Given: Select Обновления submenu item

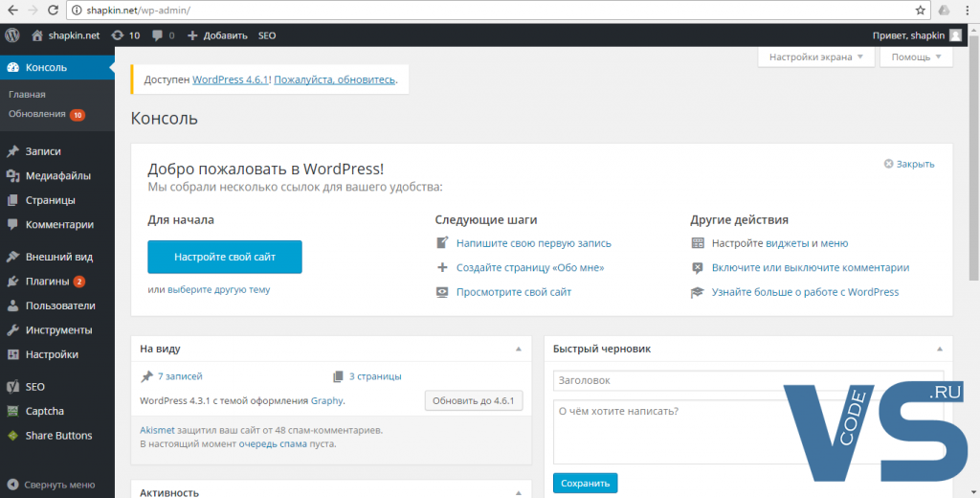Looking at the screenshot, I should [x=37, y=114].
